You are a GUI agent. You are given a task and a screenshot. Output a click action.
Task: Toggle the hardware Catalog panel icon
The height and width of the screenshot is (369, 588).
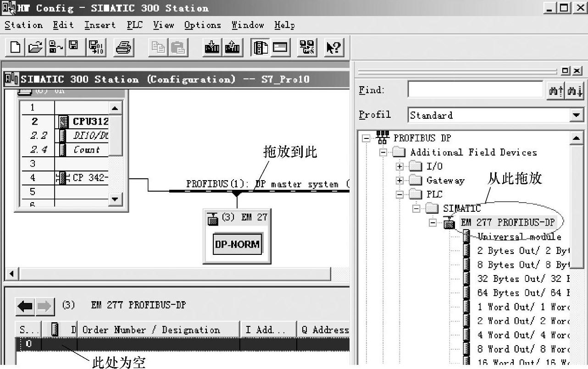click(x=261, y=47)
